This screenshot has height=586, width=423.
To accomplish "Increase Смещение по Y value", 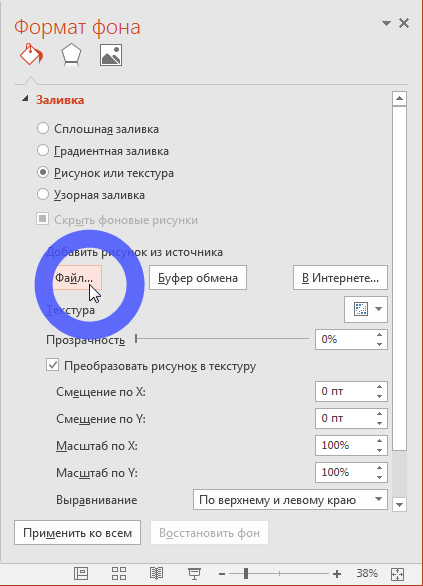I will point(379,413).
